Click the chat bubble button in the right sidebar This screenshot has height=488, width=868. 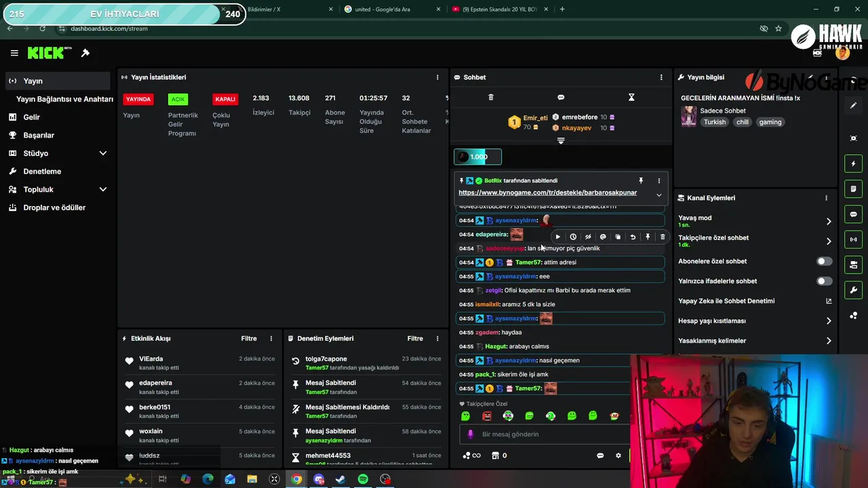(x=854, y=214)
